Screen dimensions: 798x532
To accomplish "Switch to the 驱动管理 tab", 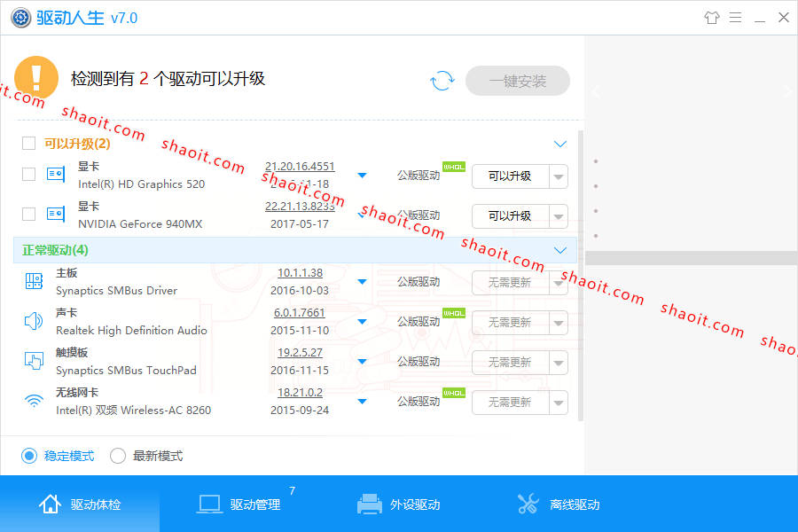I will [x=239, y=504].
